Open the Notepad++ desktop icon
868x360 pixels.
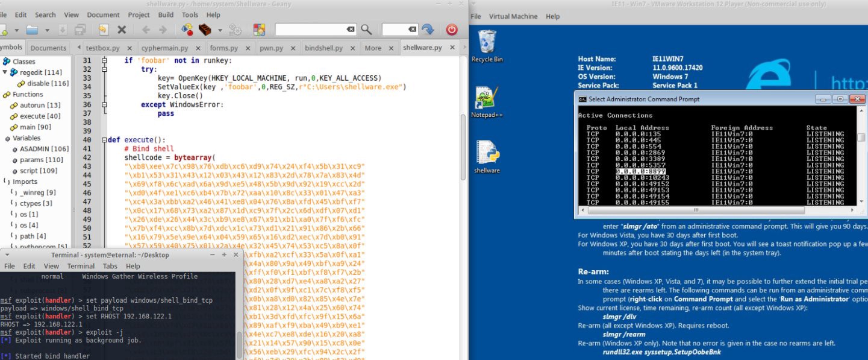pos(487,101)
